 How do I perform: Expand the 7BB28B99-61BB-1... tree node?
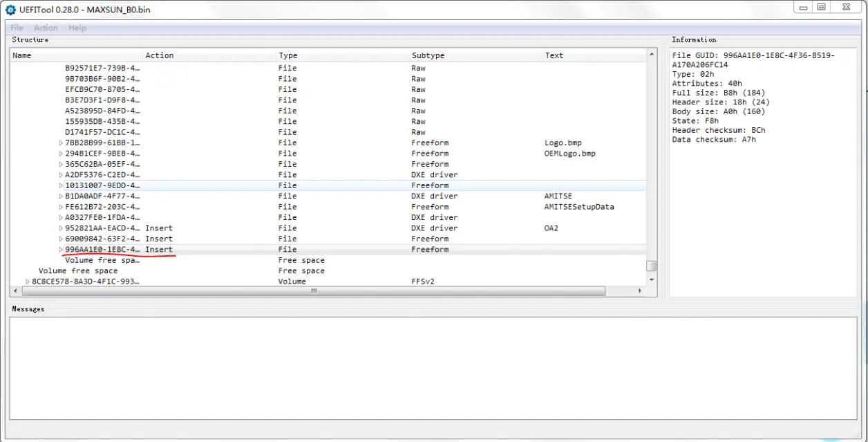[61, 143]
